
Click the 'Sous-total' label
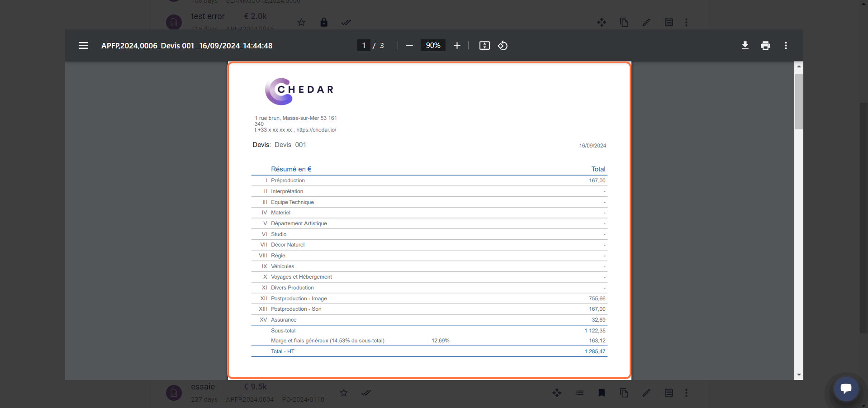click(x=283, y=331)
